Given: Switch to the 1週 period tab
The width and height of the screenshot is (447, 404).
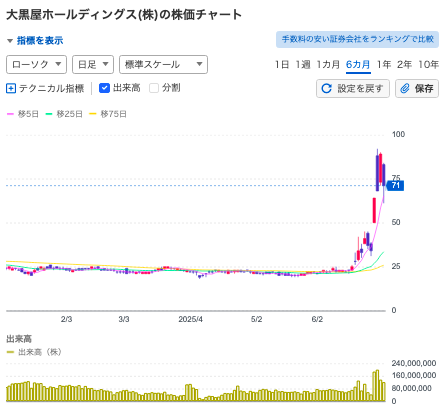Looking at the screenshot, I should (303, 64).
